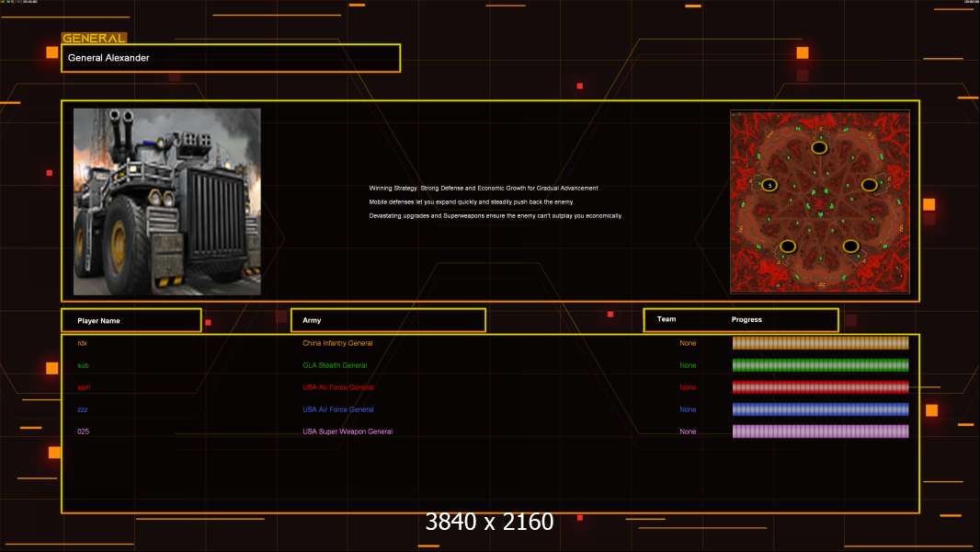Click the blue USA Air Force General entry
The image size is (980, 552).
coord(338,409)
